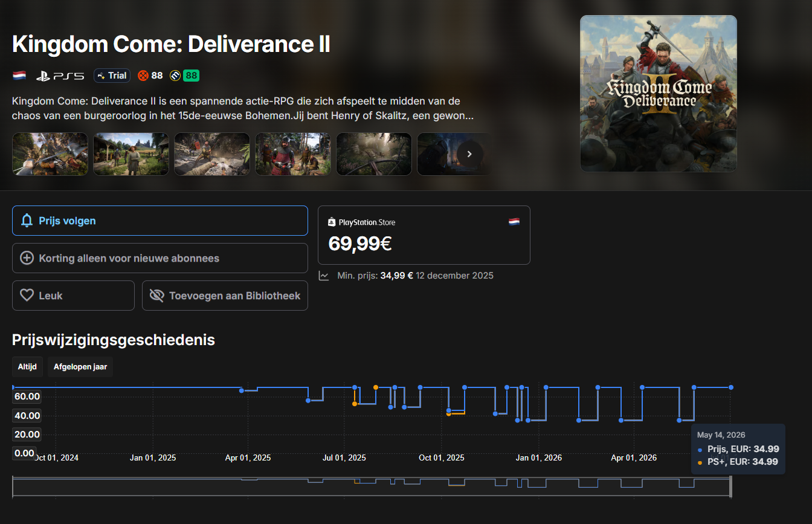Image resolution: width=812 pixels, height=524 pixels.
Task: Click the mini overview chart range bar
Action: pos(371,487)
